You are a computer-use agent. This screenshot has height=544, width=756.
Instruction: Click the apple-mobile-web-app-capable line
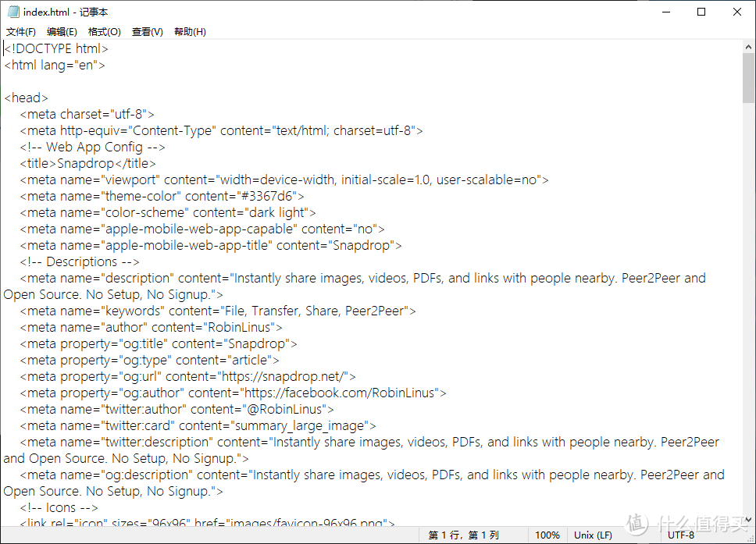(x=202, y=229)
